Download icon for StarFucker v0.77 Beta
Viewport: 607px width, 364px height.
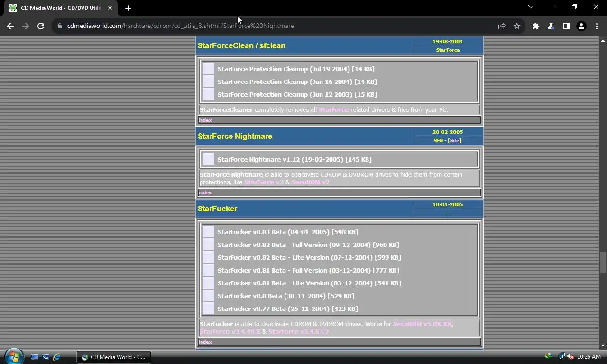click(x=209, y=309)
